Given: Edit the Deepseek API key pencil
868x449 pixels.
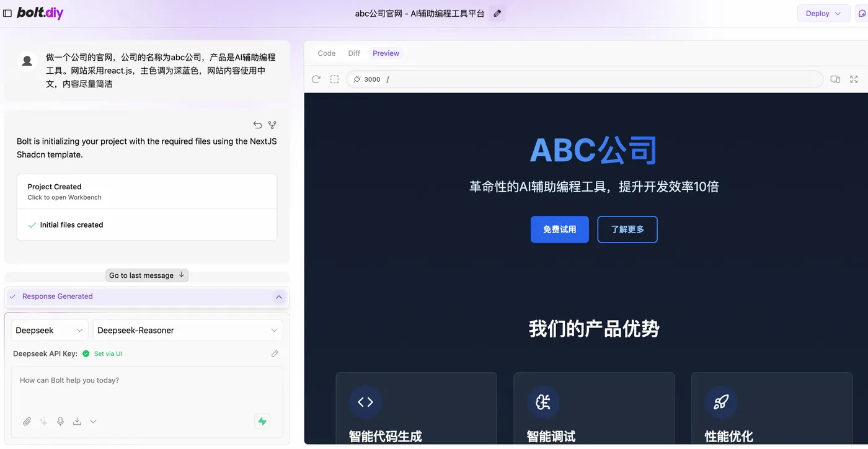Looking at the screenshot, I should pos(275,353).
